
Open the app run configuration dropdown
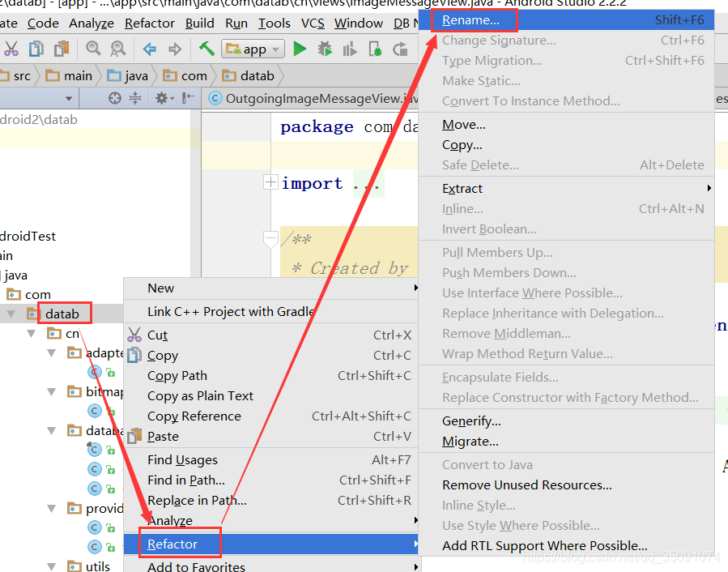[x=253, y=49]
